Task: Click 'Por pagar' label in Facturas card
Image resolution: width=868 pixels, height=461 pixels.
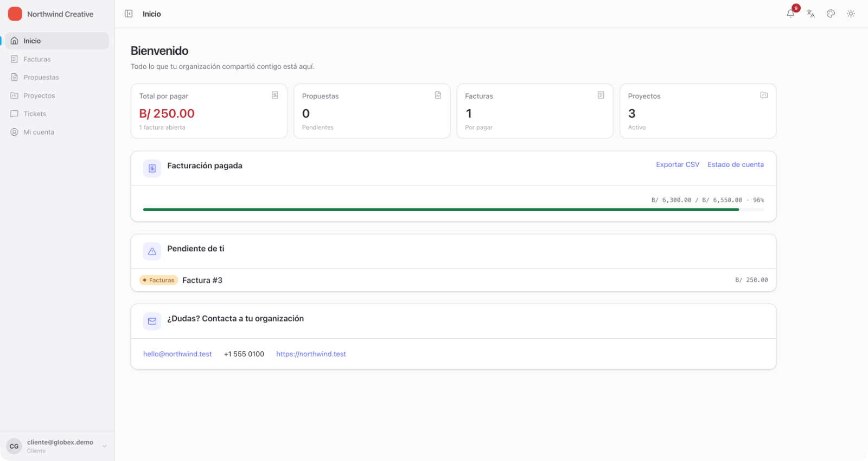Action: point(479,128)
